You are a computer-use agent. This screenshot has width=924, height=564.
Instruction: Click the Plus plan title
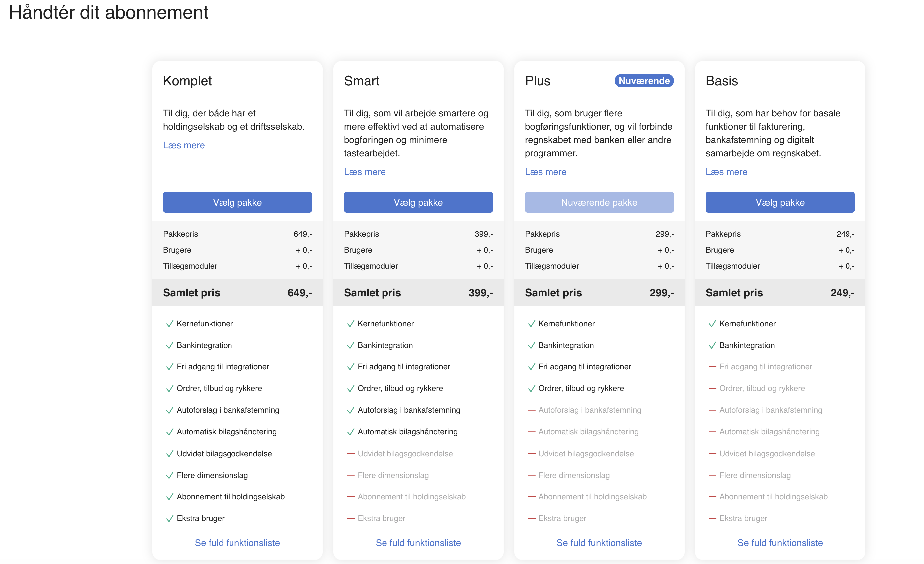point(538,81)
